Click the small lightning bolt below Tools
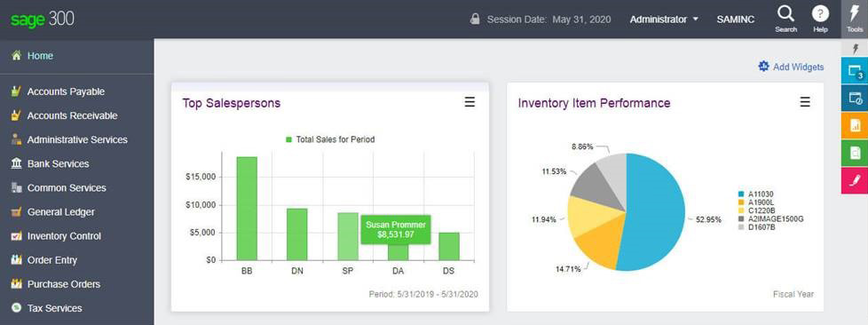The width and height of the screenshot is (868, 325). [x=855, y=49]
